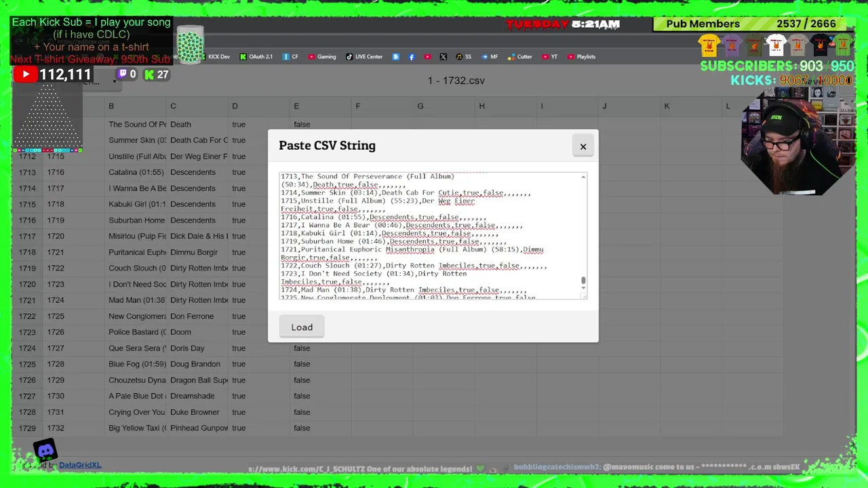Click the 'Police Bastard' cell
The image size is (868, 488).
136,332
